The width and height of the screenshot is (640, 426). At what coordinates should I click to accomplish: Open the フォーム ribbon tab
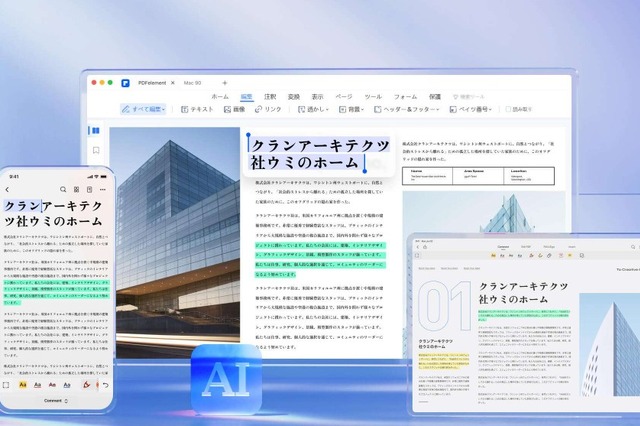click(405, 97)
